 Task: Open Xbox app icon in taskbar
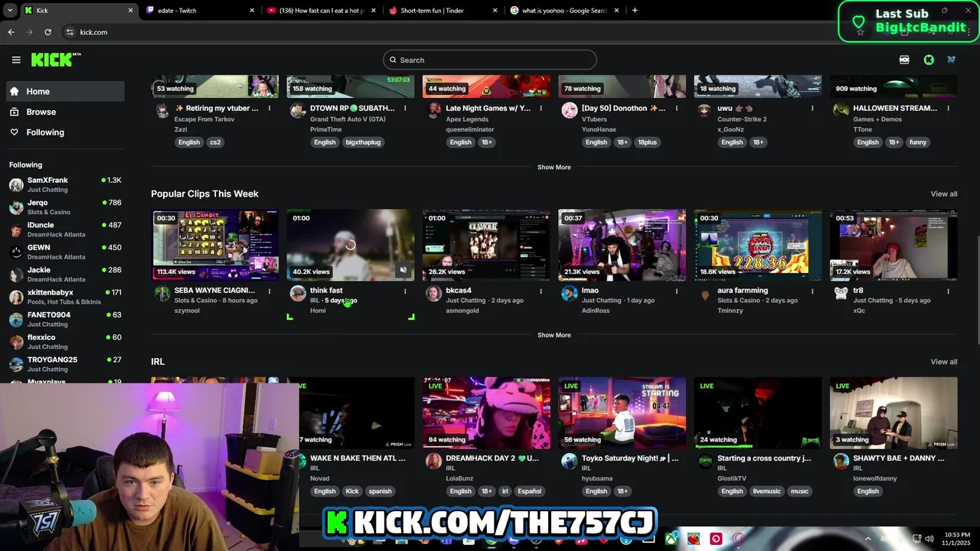click(671, 539)
